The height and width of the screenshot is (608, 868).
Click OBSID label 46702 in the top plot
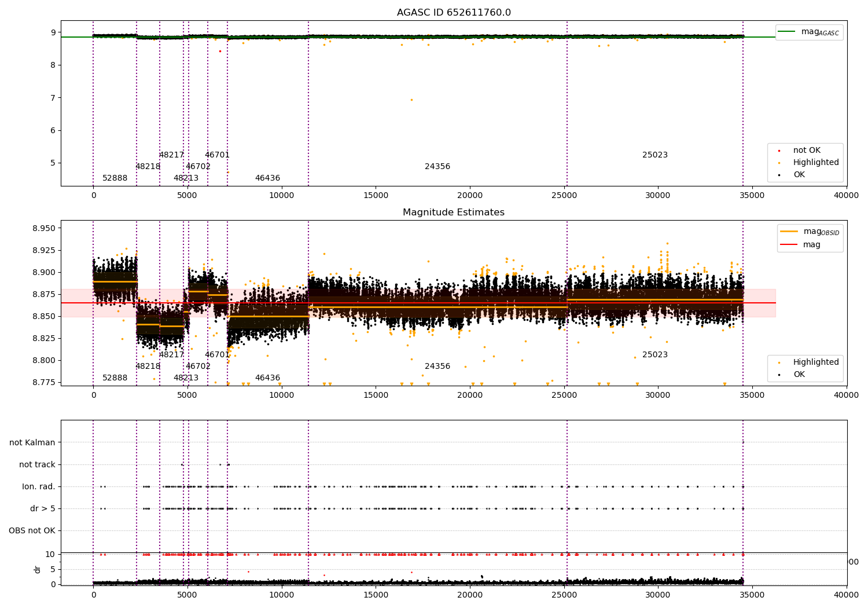pyautogui.click(x=198, y=167)
